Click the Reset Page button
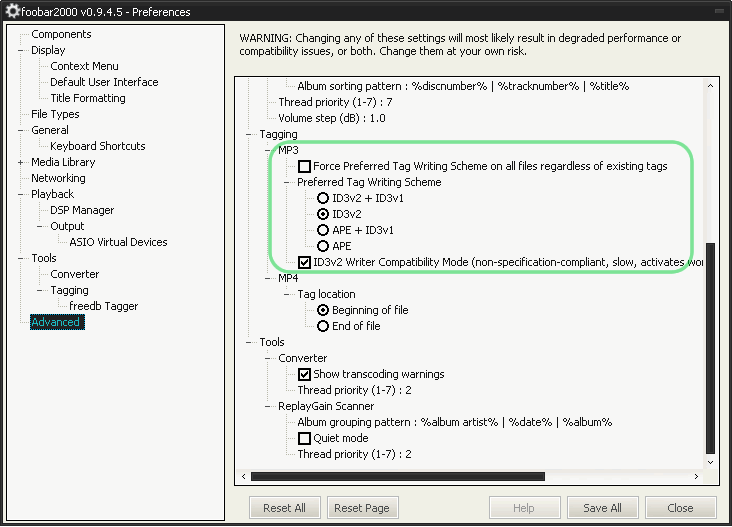 pyautogui.click(x=362, y=508)
